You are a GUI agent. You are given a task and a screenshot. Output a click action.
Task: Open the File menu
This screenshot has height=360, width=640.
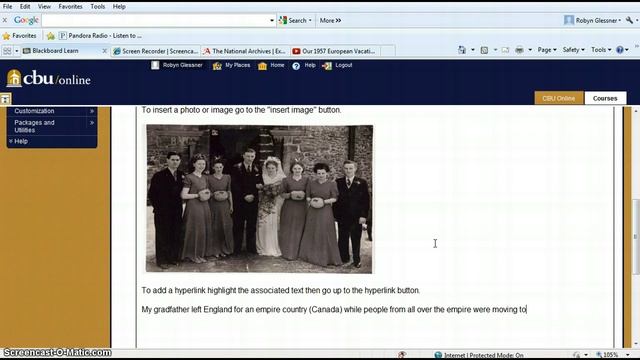pyautogui.click(x=7, y=7)
